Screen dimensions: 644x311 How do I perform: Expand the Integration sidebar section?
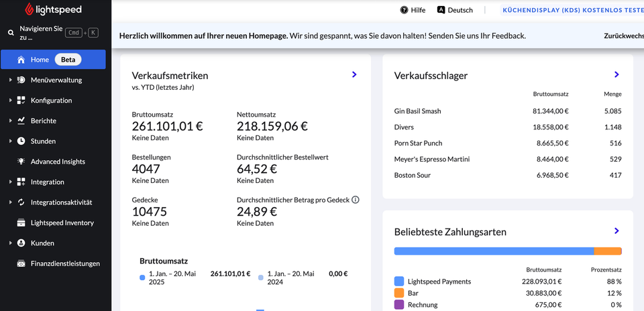11,182
